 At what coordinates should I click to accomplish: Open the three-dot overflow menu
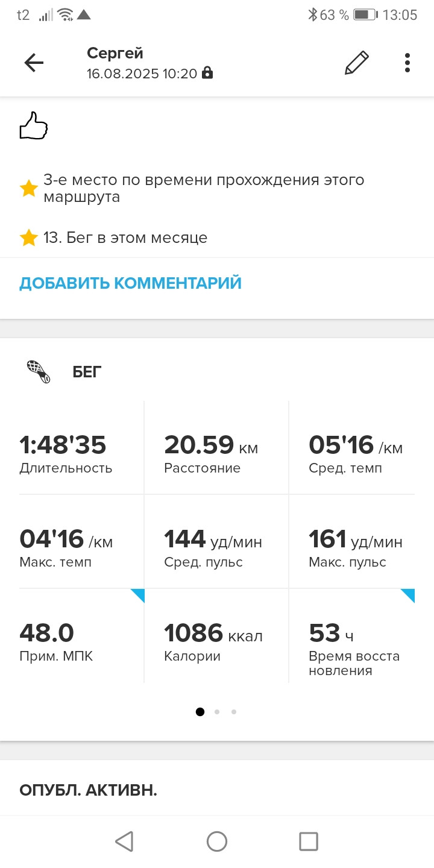407,63
